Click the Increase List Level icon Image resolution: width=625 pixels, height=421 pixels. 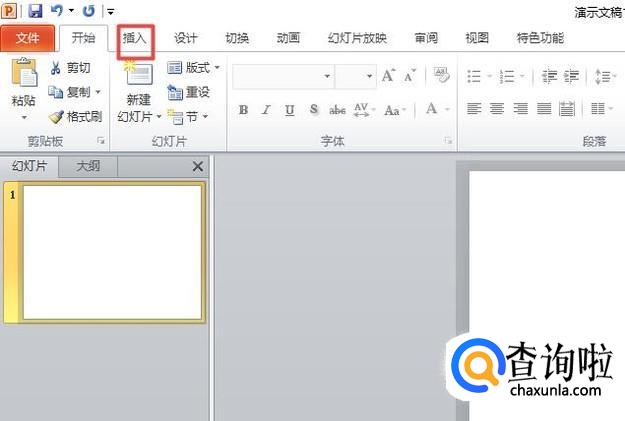tap(572, 76)
